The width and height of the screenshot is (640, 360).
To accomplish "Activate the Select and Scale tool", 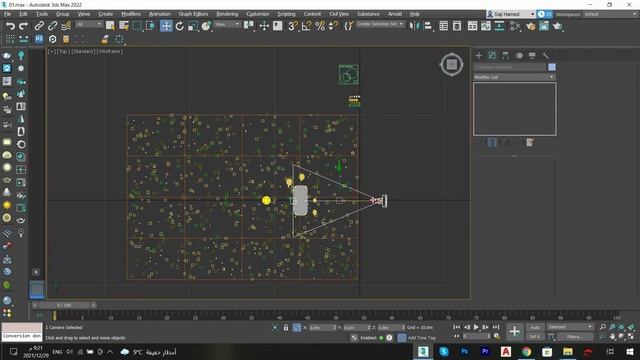I will pyautogui.click(x=193, y=27).
